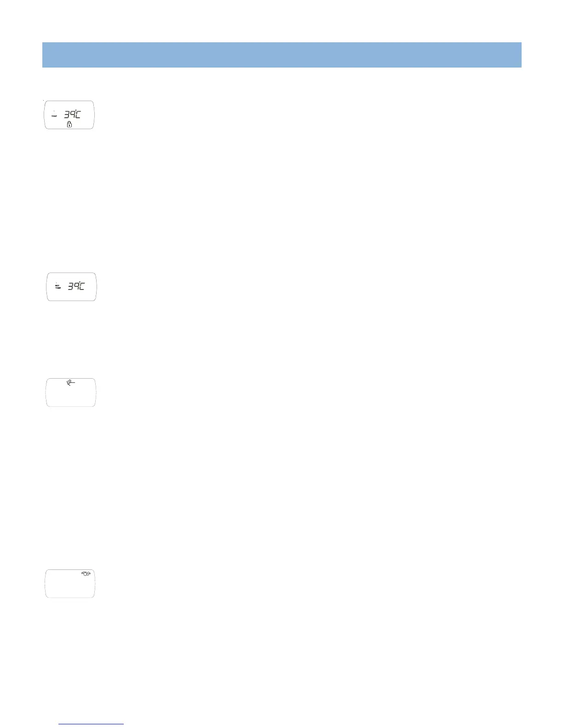Select the SET TEMP display image
Viewport: 563px width, 728px height.
click(72, 287)
